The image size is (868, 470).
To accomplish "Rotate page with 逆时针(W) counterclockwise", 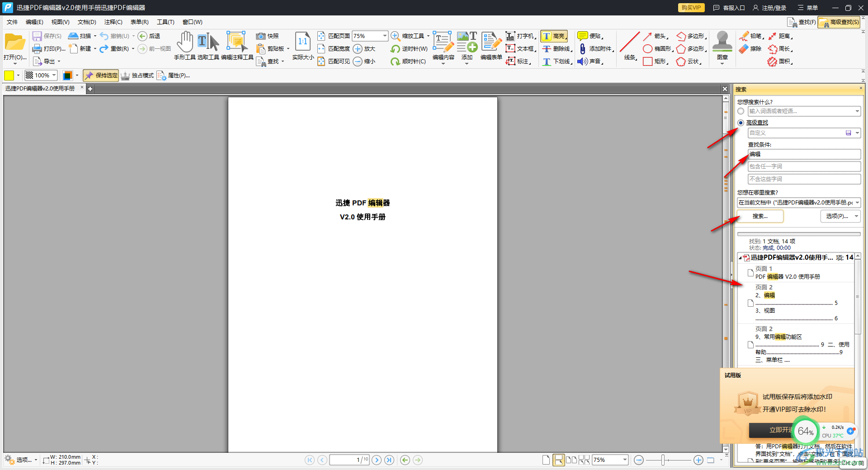I will (409, 49).
